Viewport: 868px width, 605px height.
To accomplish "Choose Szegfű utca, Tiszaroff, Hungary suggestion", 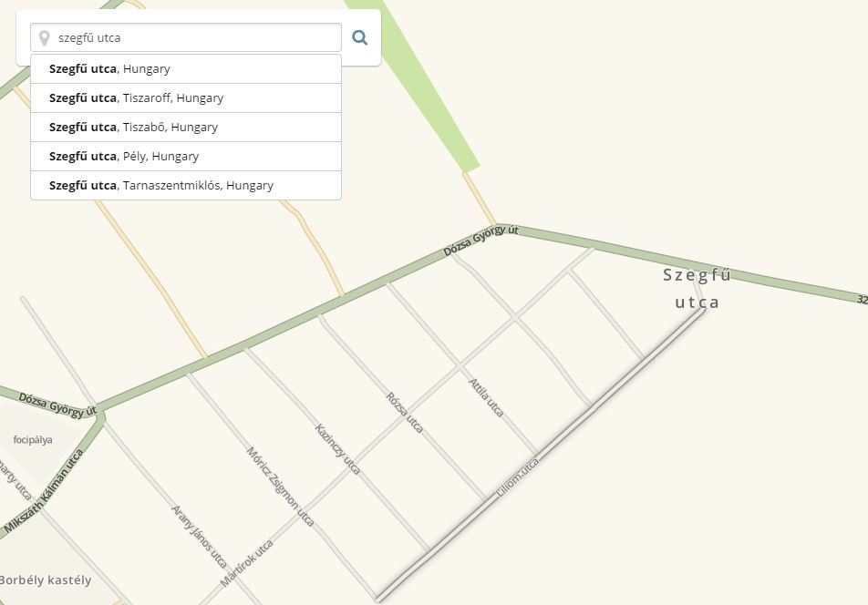I will coord(186,97).
